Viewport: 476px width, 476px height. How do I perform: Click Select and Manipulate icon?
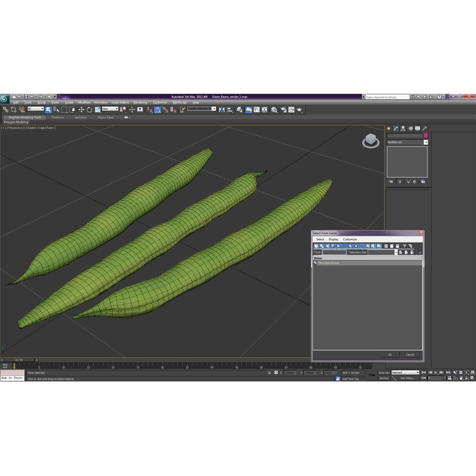coord(132,110)
